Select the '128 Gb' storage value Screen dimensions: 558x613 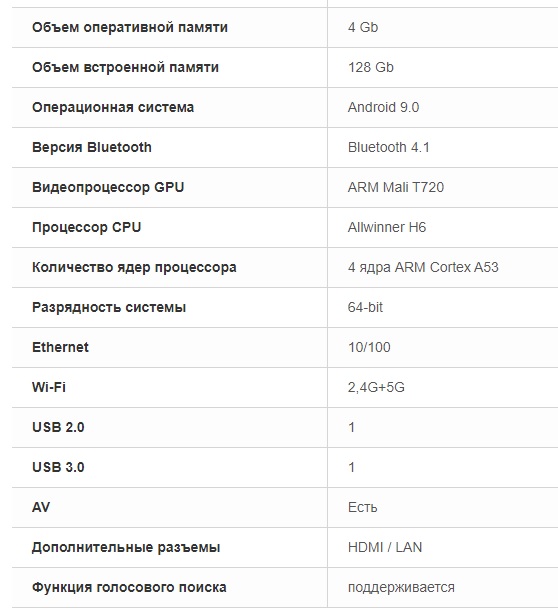click(x=371, y=67)
